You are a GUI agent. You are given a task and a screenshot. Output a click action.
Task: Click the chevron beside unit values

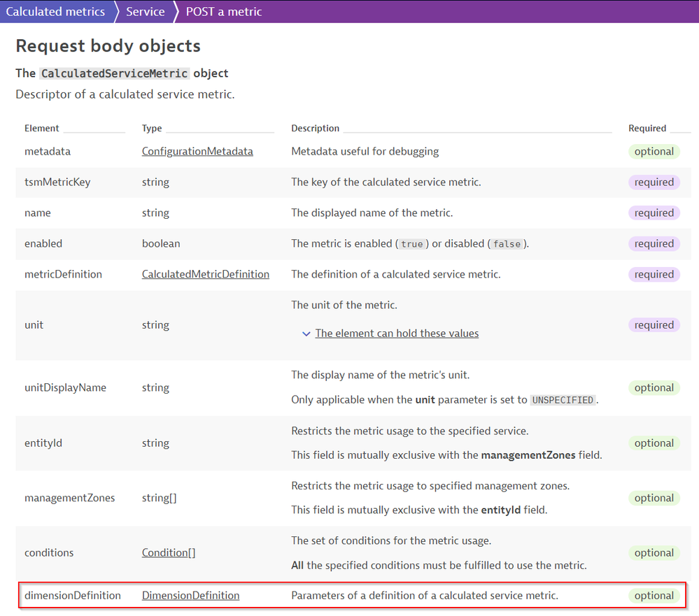coord(306,334)
